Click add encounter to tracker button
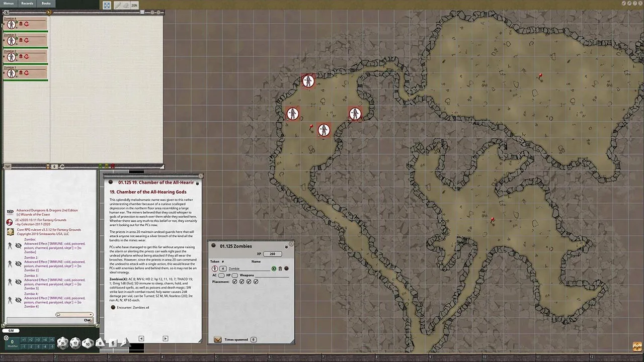Viewport: 644px width, 362px height. pyautogui.click(x=217, y=339)
